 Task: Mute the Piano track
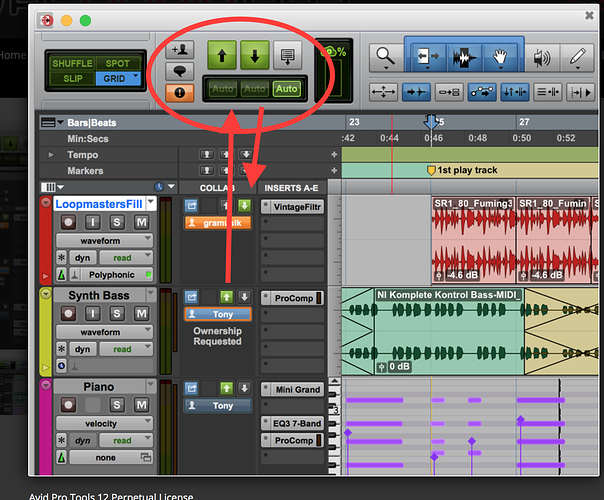141,404
